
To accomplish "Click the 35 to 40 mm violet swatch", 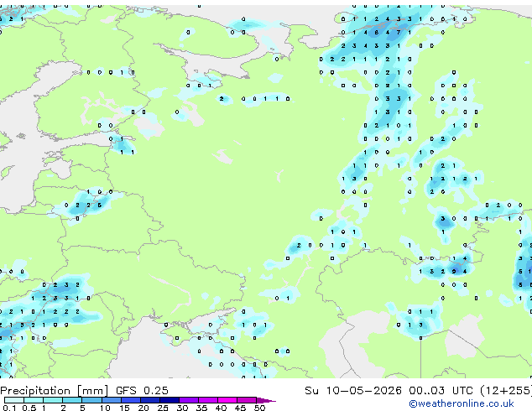I will [x=208, y=400].
